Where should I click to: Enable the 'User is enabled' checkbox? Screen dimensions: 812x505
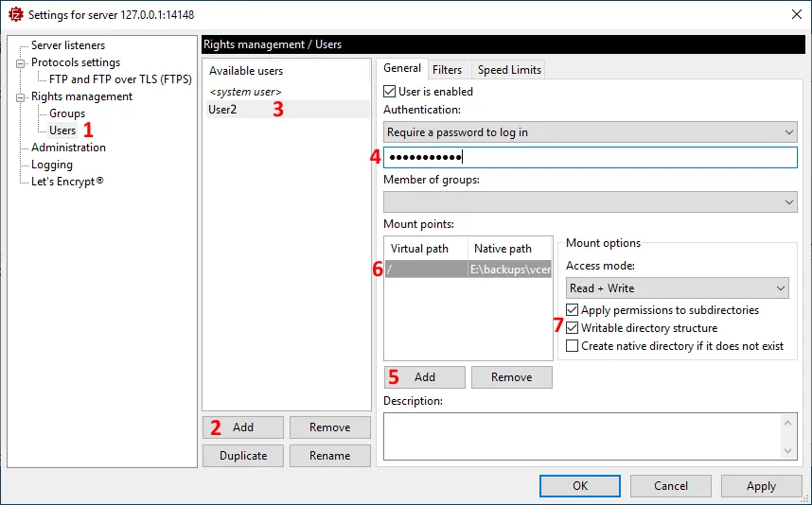coord(390,92)
